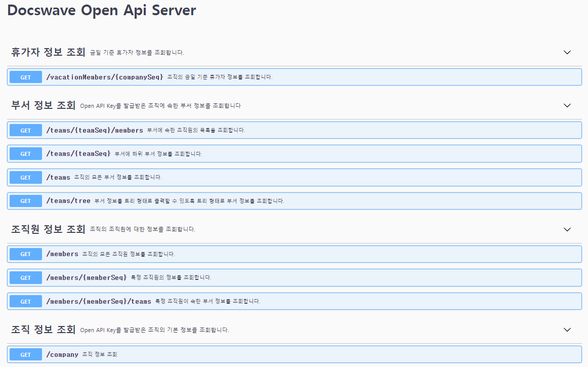The image size is (588, 367).
Task: Collapse the 부서 정보 조회 section chevron
Action: point(567,105)
